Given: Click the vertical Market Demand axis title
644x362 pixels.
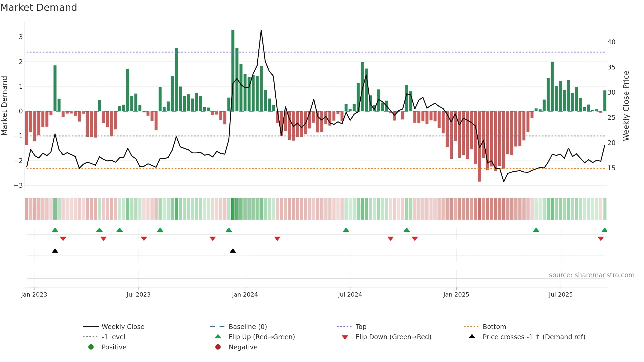Looking at the screenshot, I should [4, 106].
